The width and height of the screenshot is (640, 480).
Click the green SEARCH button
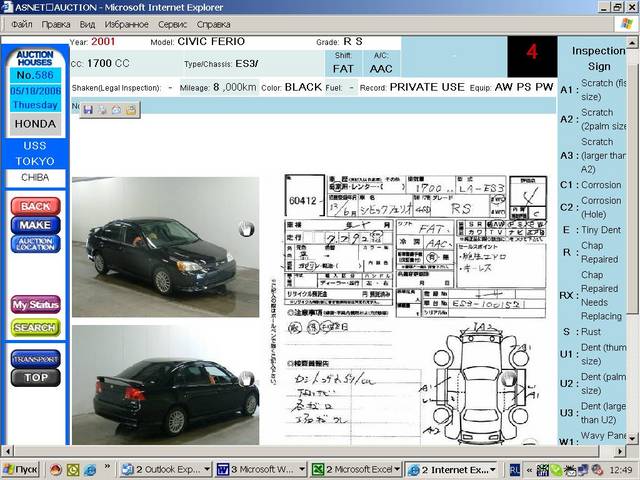(36, 327)
